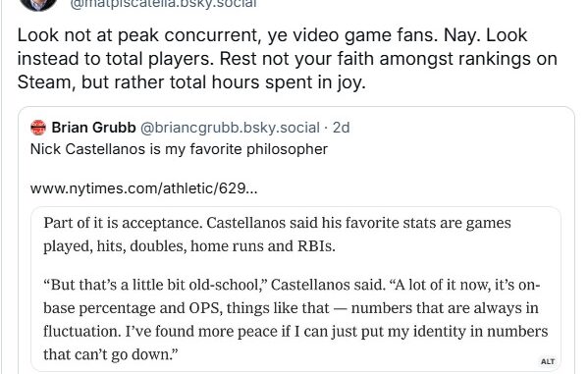The width and height of the screenshot is (588, 374).
Task: Click Brian Grubb's small round avatar
Action: 38,128
